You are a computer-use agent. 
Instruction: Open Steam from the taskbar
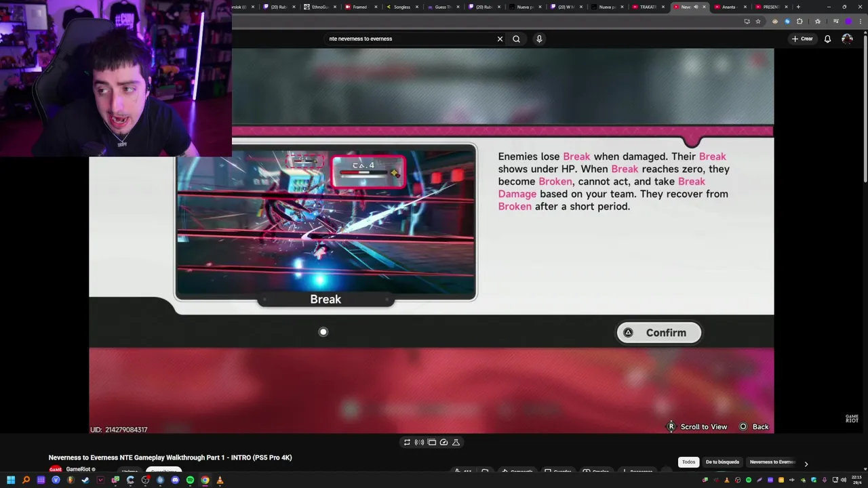click(x=85, y=480)
